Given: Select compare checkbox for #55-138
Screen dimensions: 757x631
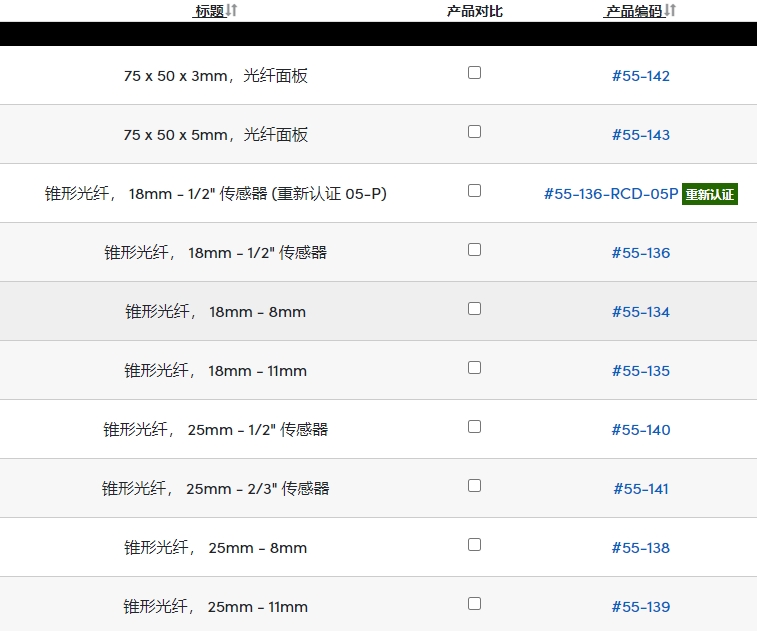Looking at the screenshot, I should (x=475, y=545).
